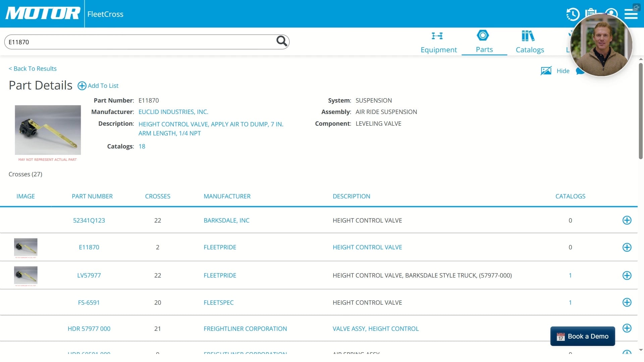Click the Parts hexagon nut icon
644x362 pixels.
tap(483, 35)
